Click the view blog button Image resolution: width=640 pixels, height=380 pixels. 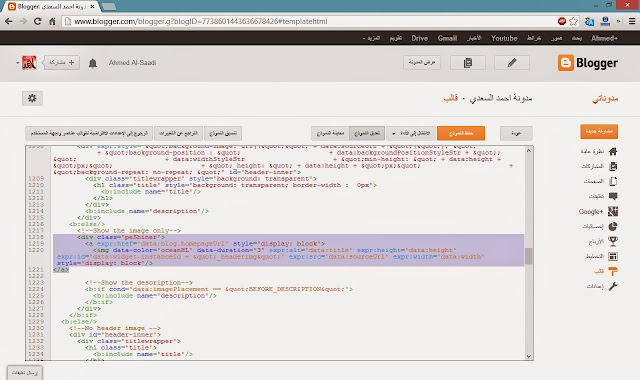pyautogui.click(x=422, y=62)
